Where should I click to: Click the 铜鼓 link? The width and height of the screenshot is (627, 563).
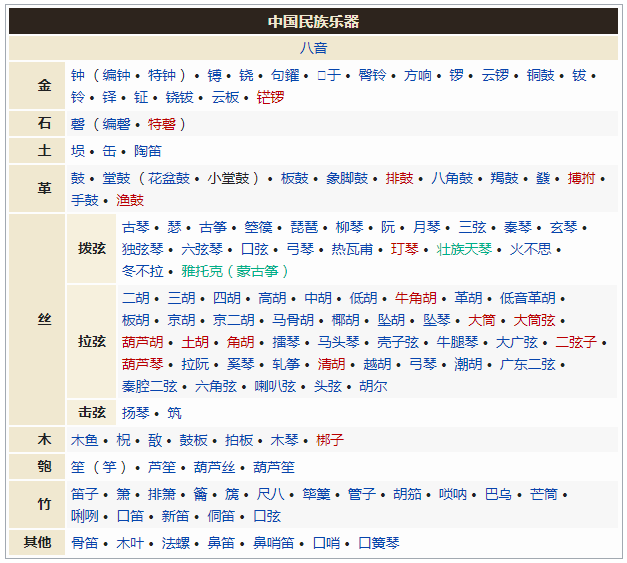coord(541,75)
